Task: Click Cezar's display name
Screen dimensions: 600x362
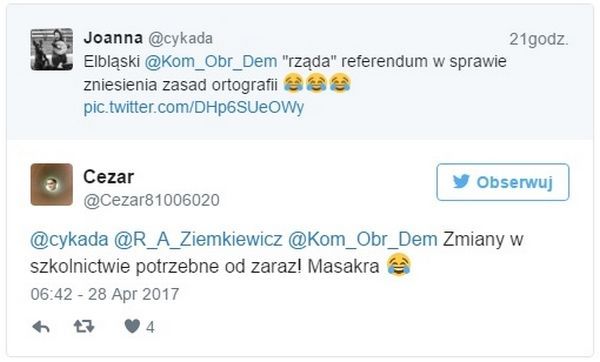Action: click(109, 177)
